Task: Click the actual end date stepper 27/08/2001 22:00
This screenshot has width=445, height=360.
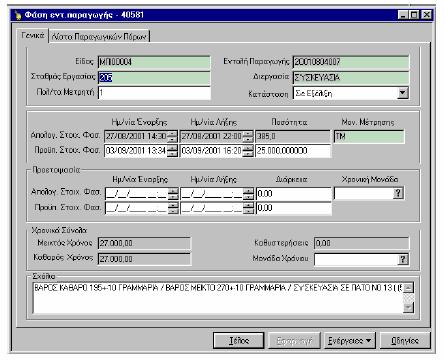Action: (x=248, y=136)
